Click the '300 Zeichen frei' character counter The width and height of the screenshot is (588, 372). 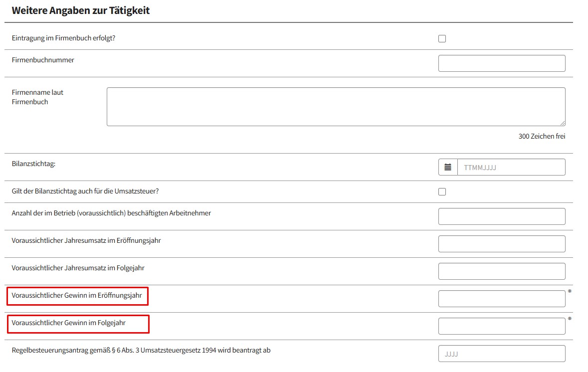pyautogui.click(x=542, y=136)
